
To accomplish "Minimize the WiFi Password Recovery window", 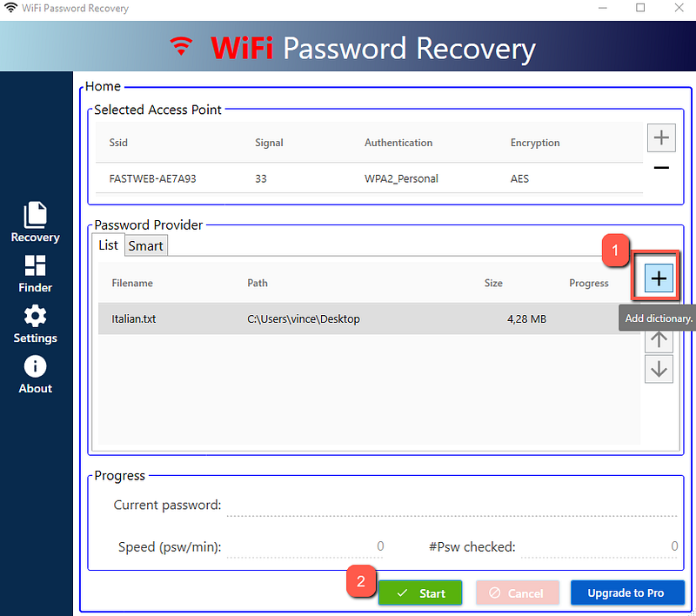I will tap(602, 8).
